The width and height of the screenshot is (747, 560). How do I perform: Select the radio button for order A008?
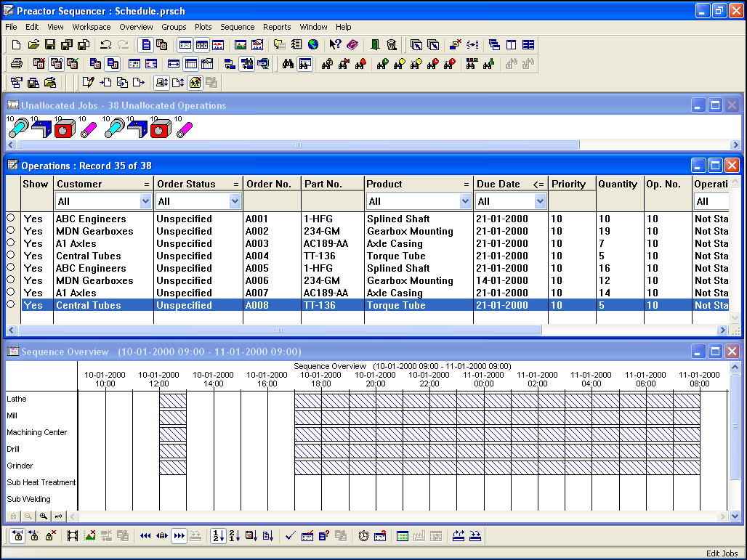[10, 304]
